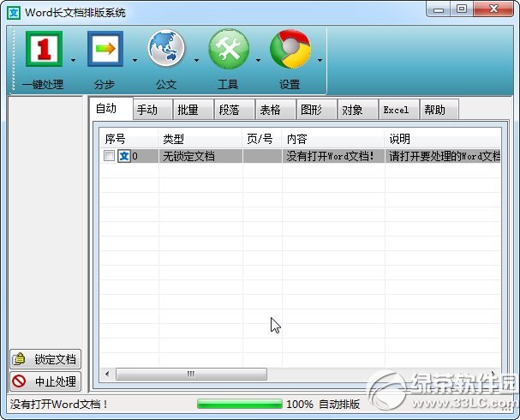Image resolution: width=520 pixels, height=420 pixels.
Task: Tick the checkbox in row 0
Action: (109, 156)
